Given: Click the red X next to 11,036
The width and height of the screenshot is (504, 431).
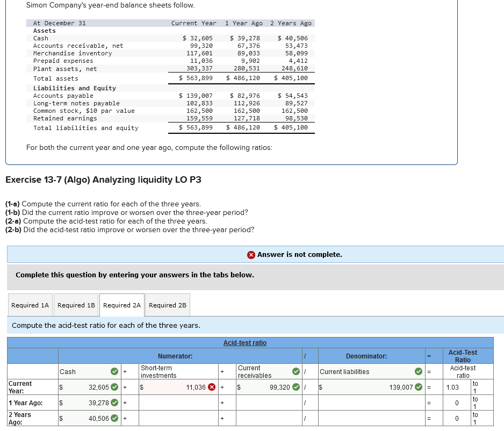Looking at the screenshot, I should (212, 387).
